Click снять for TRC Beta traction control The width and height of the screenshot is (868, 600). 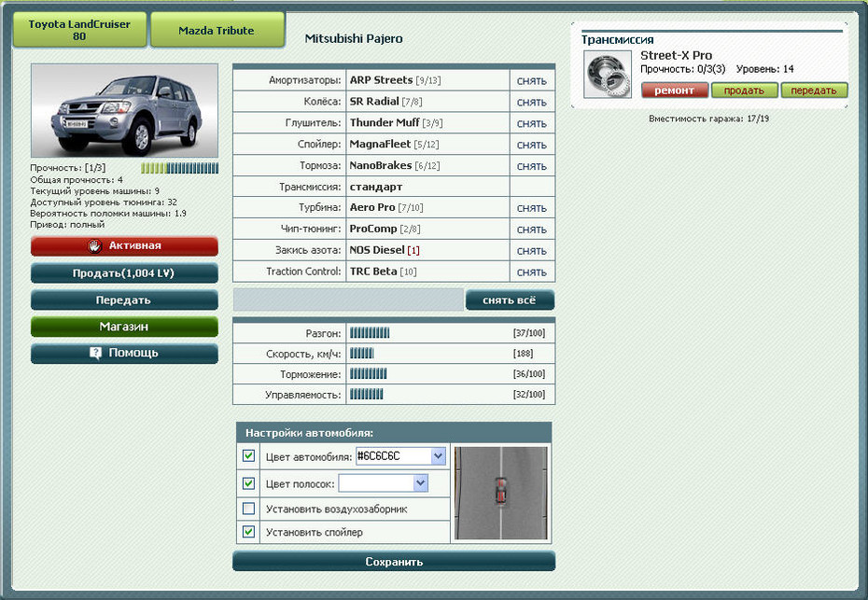[x=531, y=272]
